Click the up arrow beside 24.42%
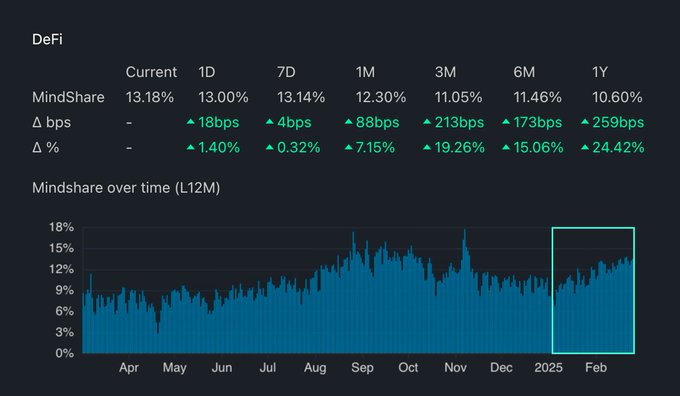Screen dimensions: 680x396 585,147
